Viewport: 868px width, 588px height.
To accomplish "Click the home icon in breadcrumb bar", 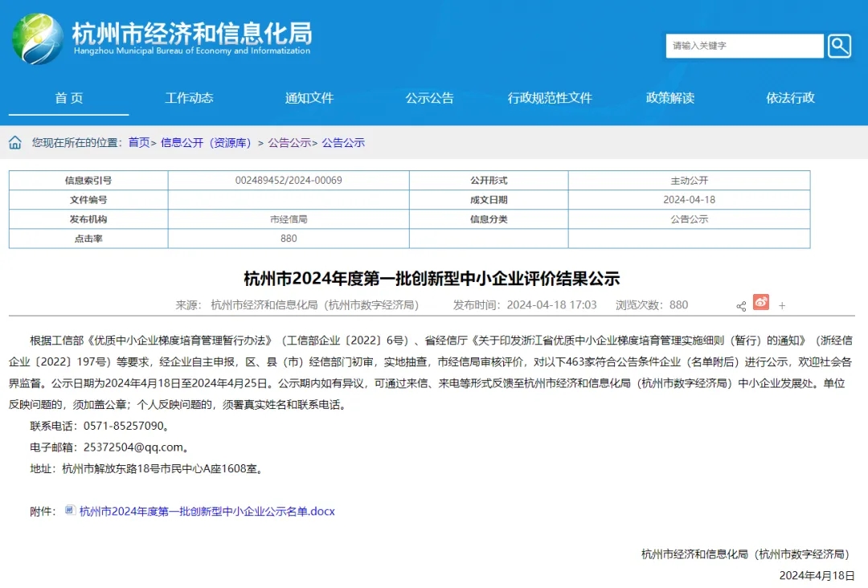I will pyautogui.click(x=15, y=143).
